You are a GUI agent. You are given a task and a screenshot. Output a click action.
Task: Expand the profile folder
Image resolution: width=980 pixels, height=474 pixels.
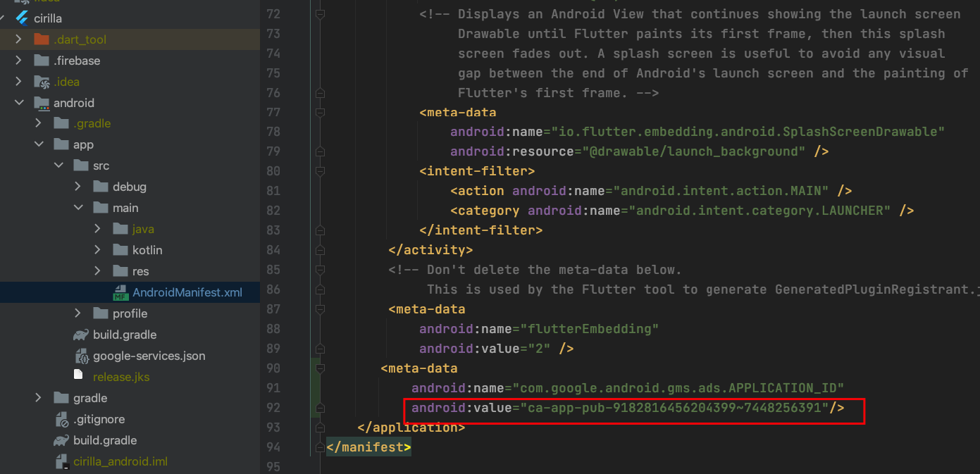pyautogui.click(x=77, y=313)
